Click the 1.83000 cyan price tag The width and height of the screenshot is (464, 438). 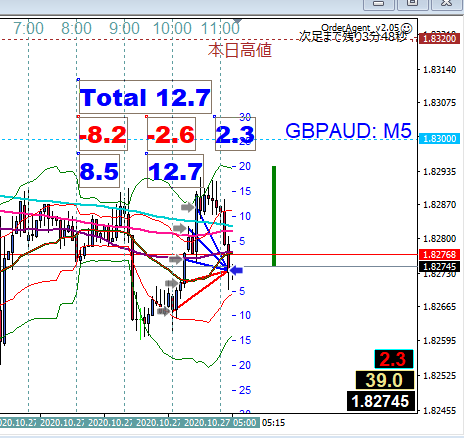440,138
